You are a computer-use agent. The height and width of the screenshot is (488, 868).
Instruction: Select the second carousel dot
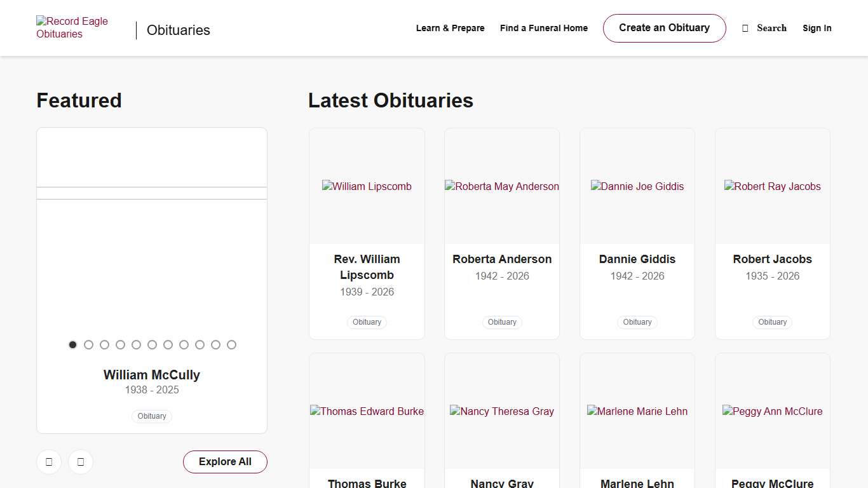click(88, 344)
